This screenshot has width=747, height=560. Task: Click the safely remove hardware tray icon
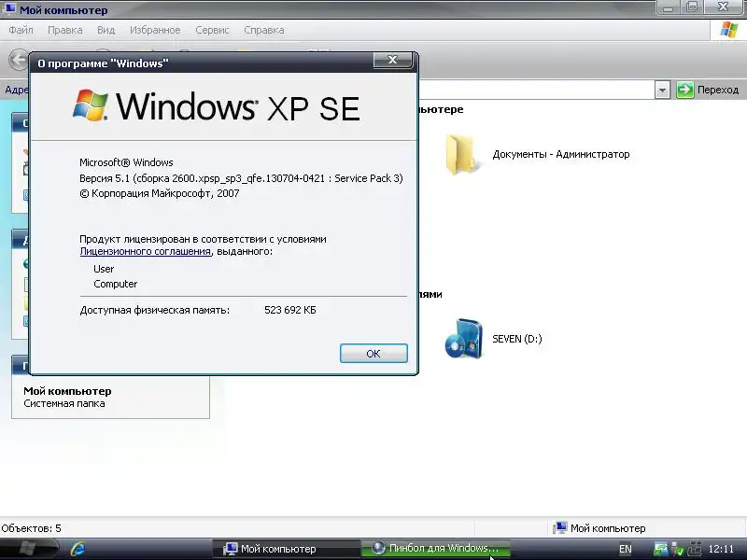[x=677, y=549]
